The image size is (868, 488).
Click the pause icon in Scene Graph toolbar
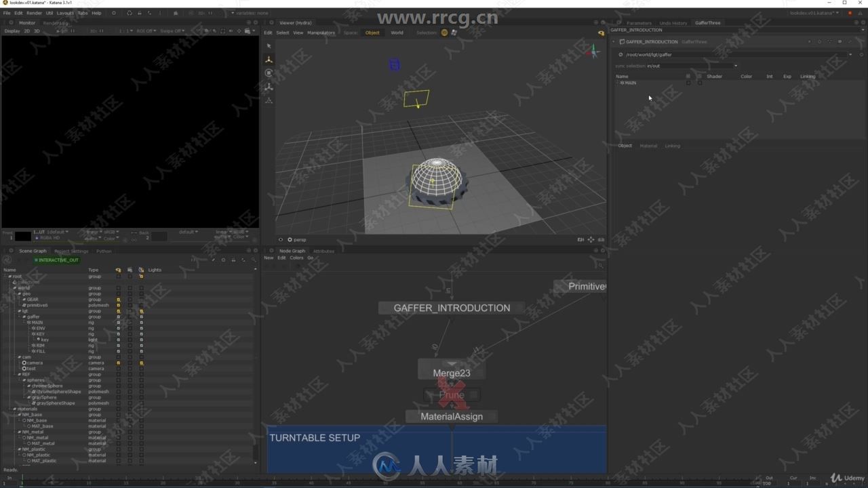pyautogui.click(x=193, y=260)
